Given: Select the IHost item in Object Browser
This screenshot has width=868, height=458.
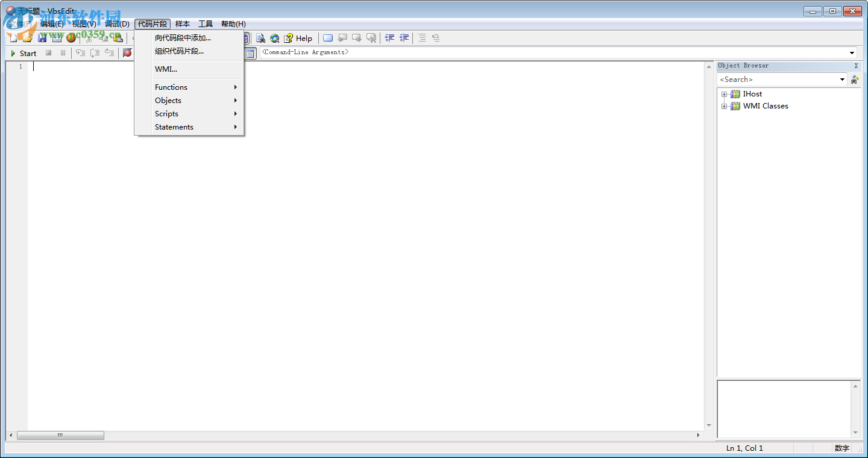Looking at the screenshot, I should point(752,94).
